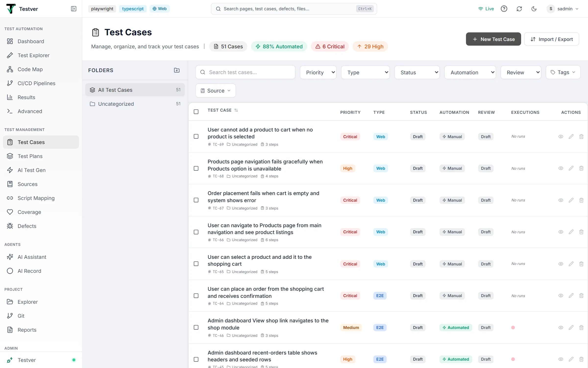The image size is (588, 368).
Task: View details of TC-69 eye icon
Action: coord(561,136)
